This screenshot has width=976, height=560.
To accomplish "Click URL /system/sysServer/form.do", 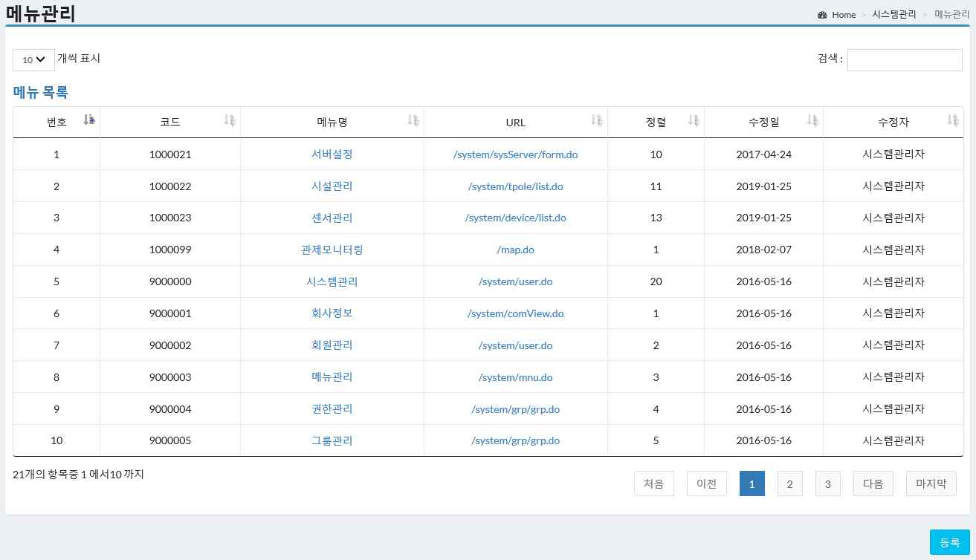I will [516, 154].
